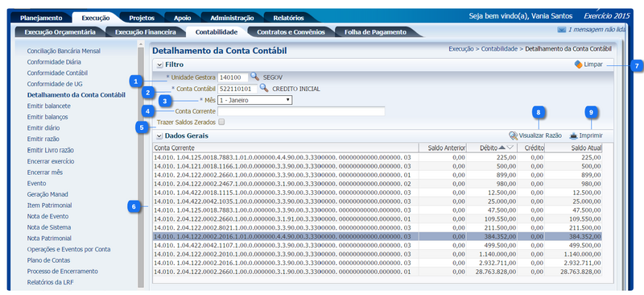Viewport: 644px width, 295px height.
Task: Open Emitir balanços in the sidebar
Action: tap(47, 117)
